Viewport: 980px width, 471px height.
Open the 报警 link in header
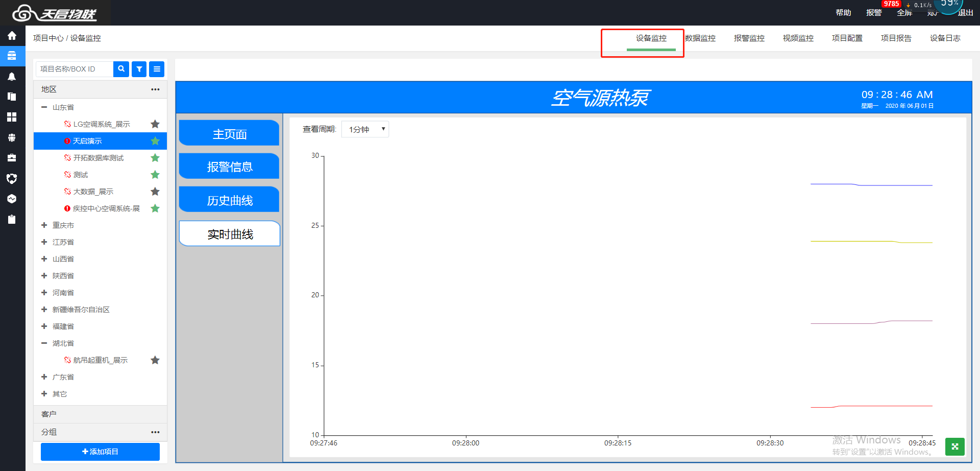pyautogui.click(x=874, y=13)
